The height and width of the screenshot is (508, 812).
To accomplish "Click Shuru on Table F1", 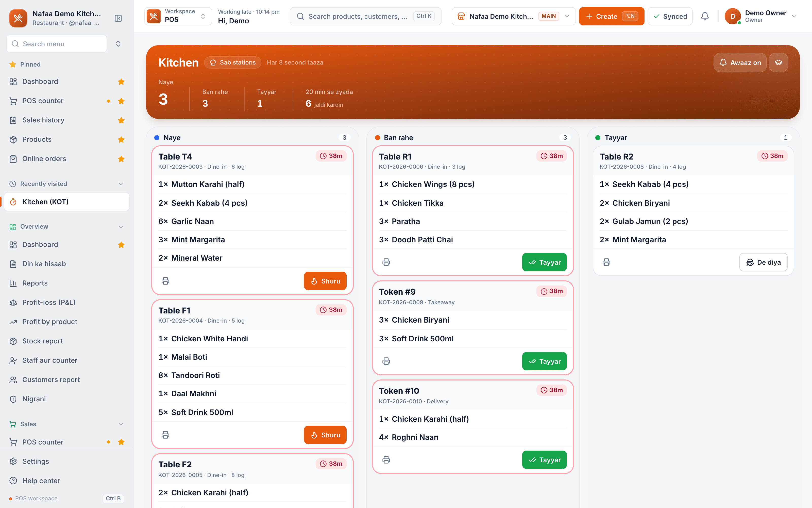I will point(325,435).
